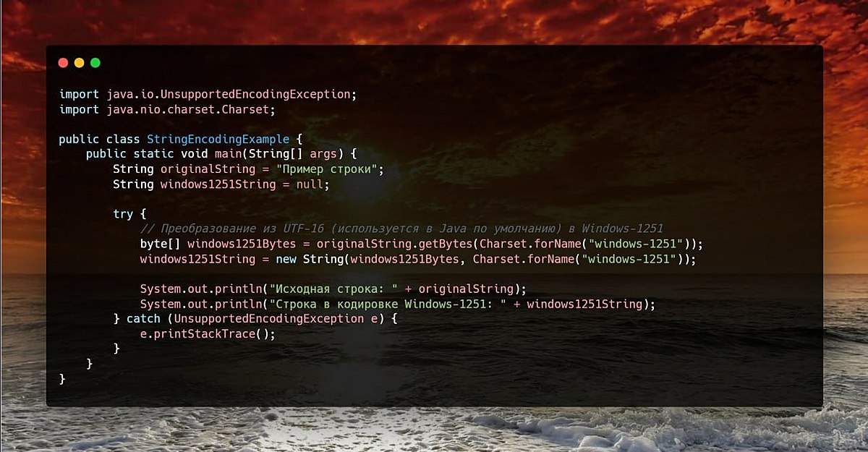
Task: Click the yellow minimize dot
Action: [80, 63]
